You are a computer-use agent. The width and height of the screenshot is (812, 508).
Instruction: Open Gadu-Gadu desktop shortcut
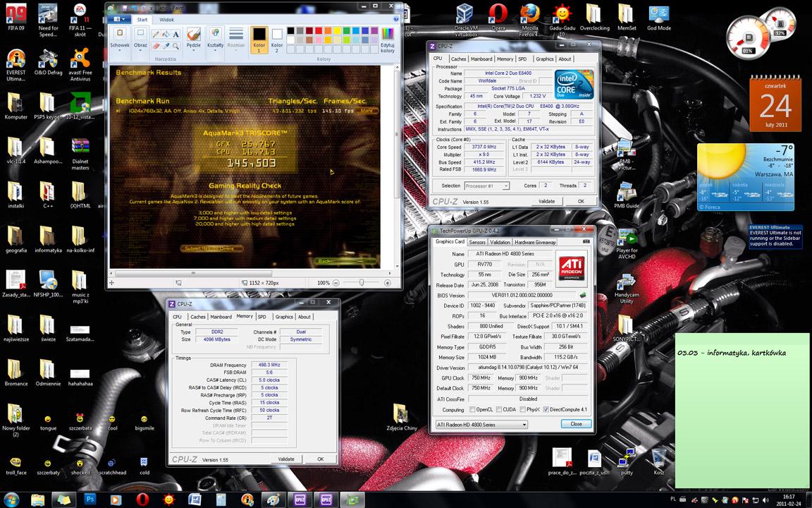point(562,18)
